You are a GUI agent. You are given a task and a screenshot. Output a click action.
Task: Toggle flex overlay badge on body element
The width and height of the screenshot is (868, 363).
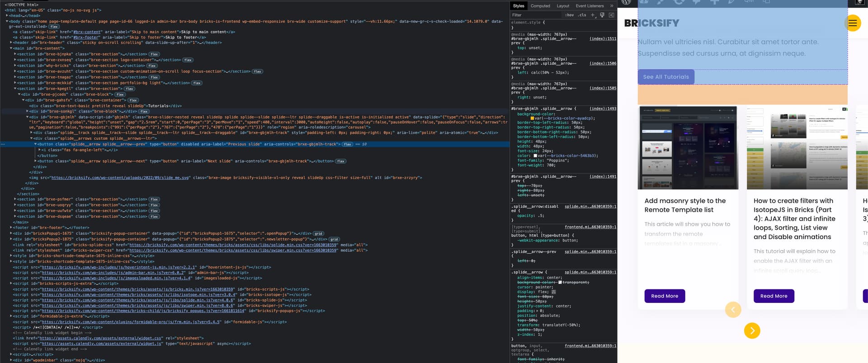click(54, 27)
